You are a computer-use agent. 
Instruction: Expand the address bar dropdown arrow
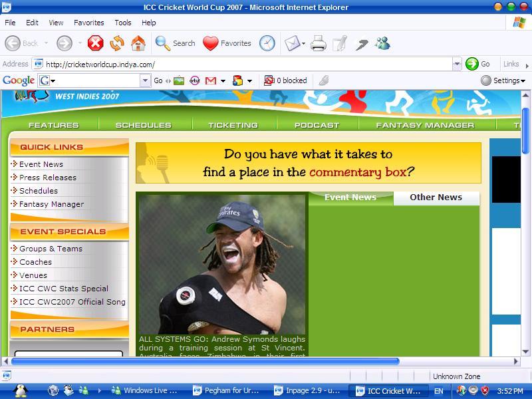pyautogui.click(x=457, y=64)
